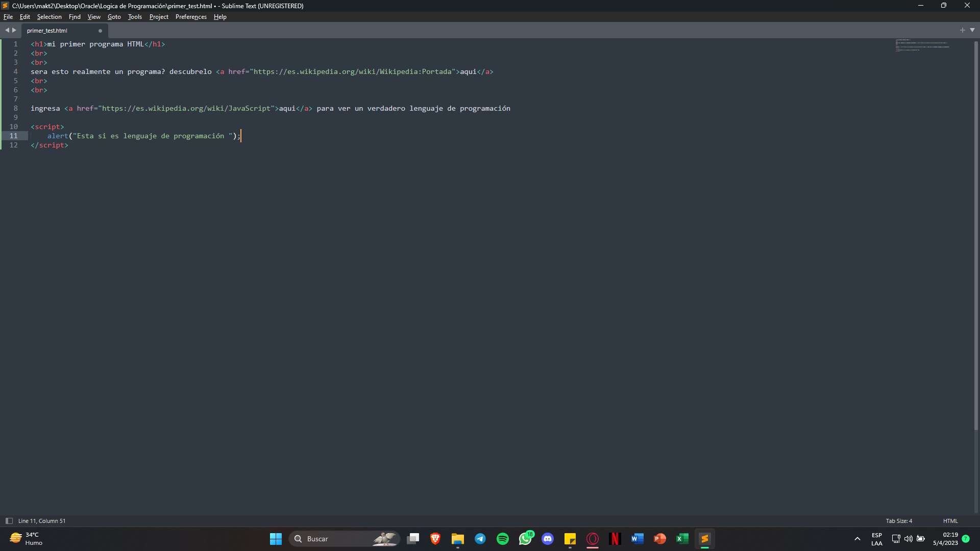Open the Goto menu
The image size is (980, 551).
[114, 17]
